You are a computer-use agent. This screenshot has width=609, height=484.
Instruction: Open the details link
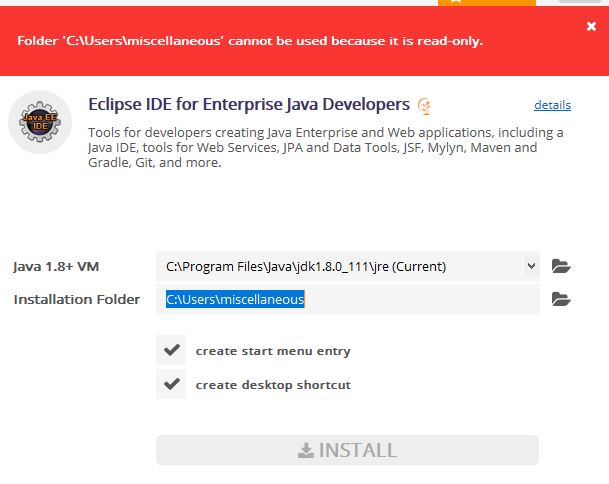tap(552, 105)
